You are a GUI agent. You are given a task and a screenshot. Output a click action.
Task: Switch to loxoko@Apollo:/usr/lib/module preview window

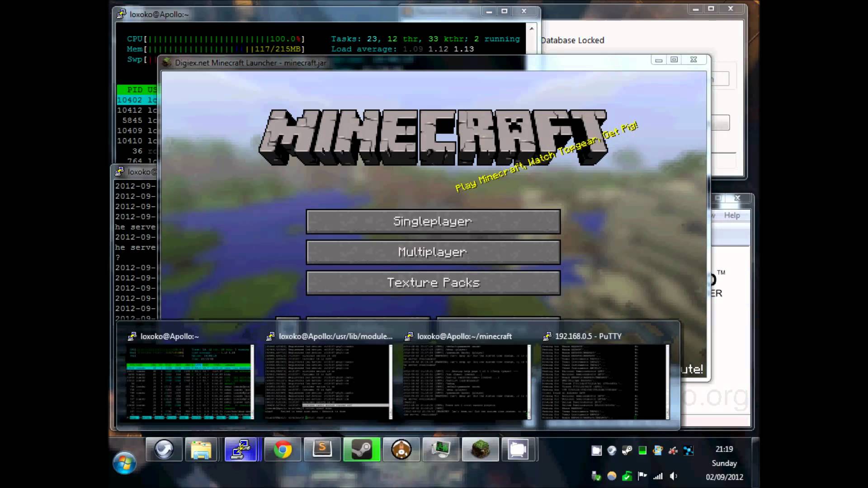328,382
